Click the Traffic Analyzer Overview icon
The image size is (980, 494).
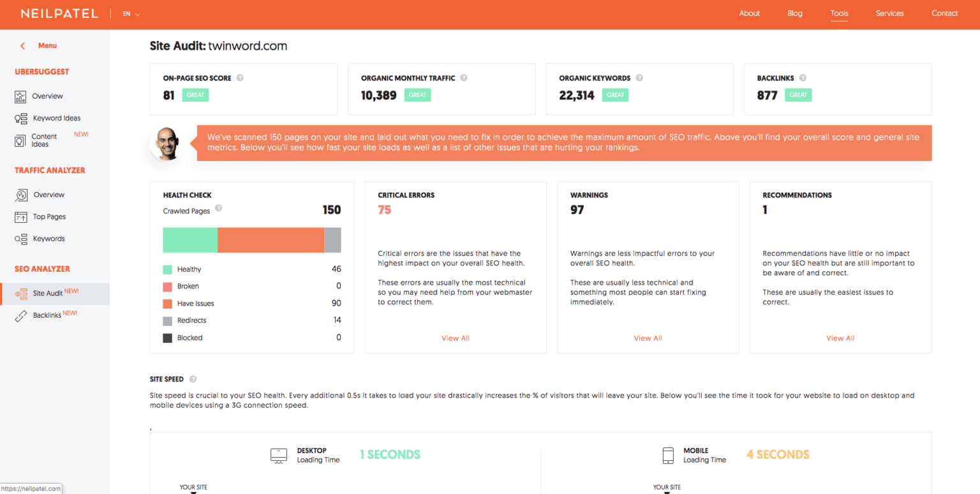21,195
